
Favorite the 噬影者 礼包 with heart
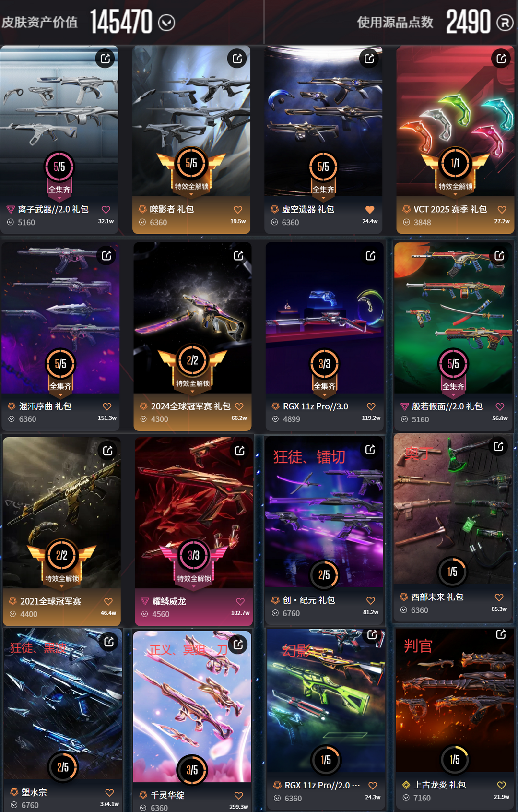click(238, 209)
